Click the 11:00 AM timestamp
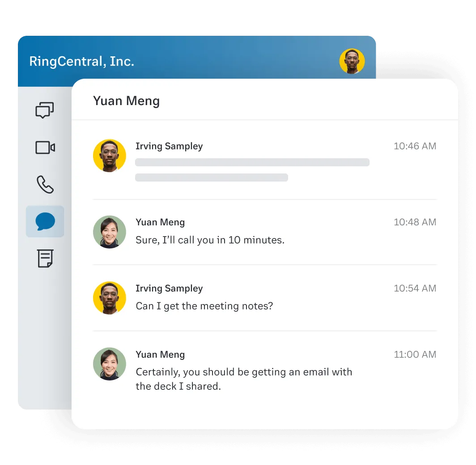The height and width of the screenshot is (465, 476). click(415, 355)
